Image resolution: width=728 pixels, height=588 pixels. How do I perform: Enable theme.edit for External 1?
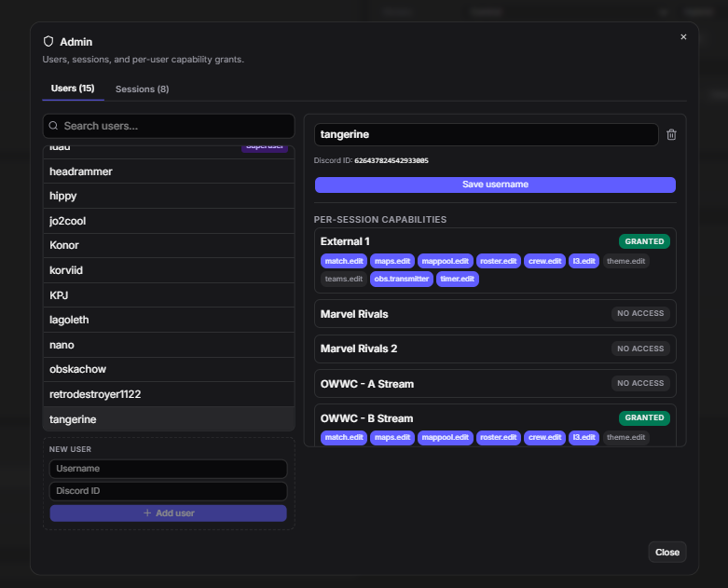click(625, 261)
